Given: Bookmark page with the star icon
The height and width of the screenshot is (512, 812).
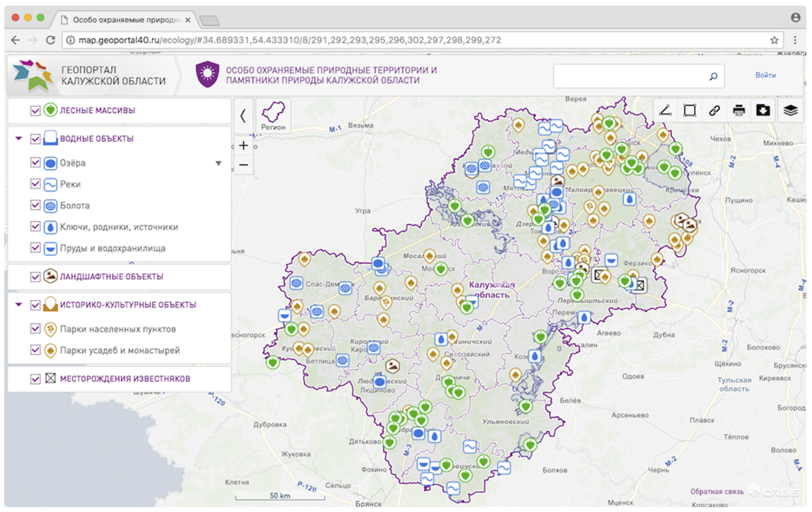Looking at the screenshot, I should 774,40.
